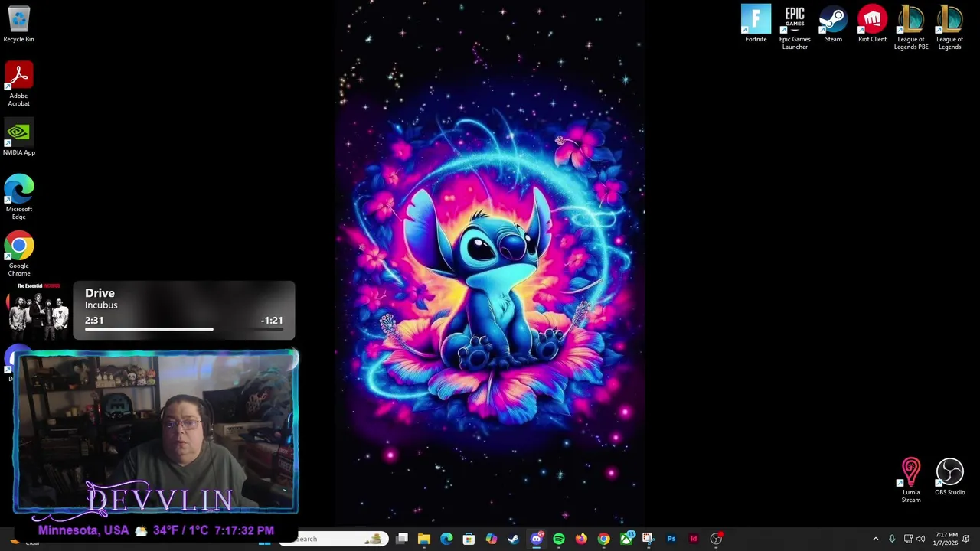Open File Explorer from the taskbar
Screen dimensions: 980x551
tap(424, 539)
